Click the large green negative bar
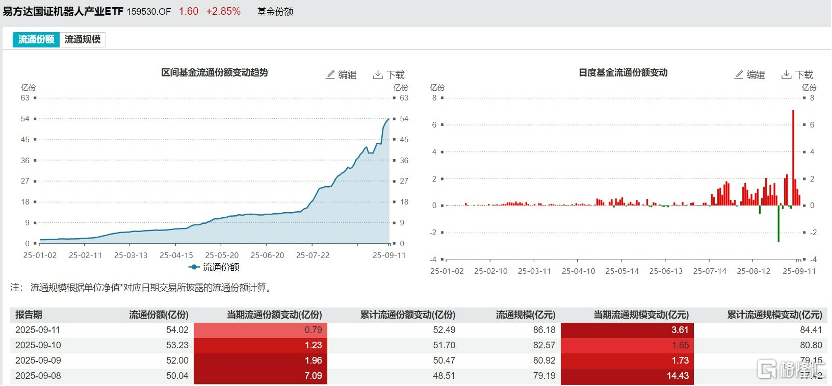This screenshot has height=386, width=832. pos(778,224)
